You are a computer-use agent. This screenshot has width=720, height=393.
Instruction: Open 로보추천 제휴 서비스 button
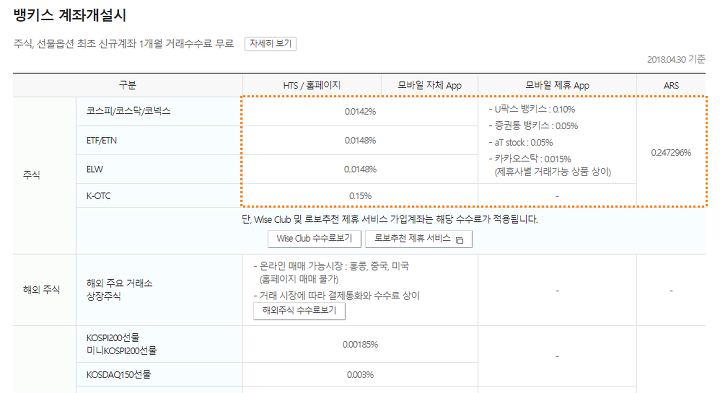pyautogui.click(x=419, y=239)
